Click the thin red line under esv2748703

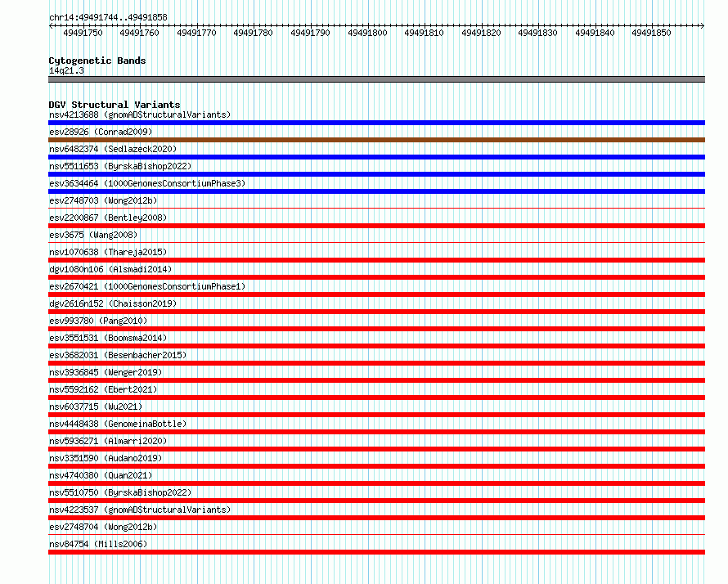point(376,209)
